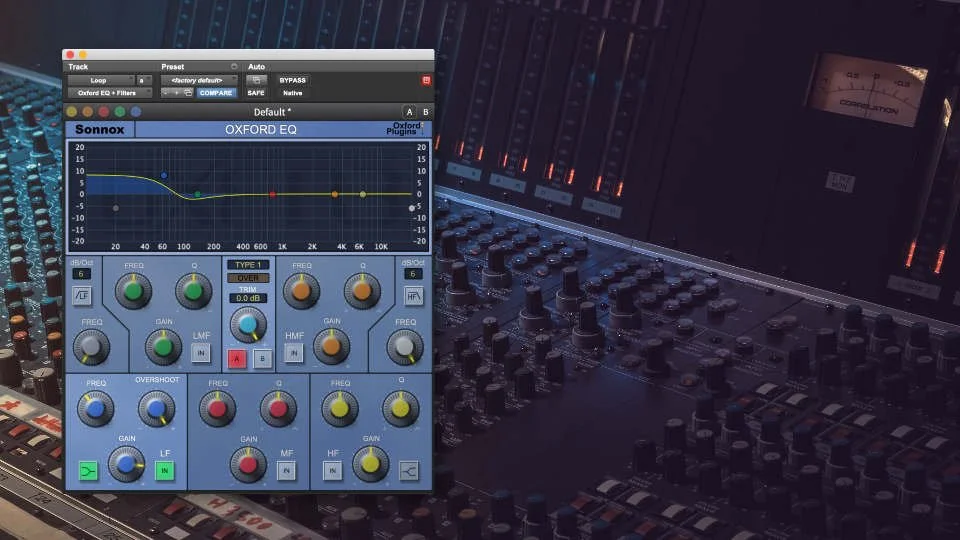Click the green LMF Q knob
The width and height of the screenshot is (960, 540).
tap(193, 291)
